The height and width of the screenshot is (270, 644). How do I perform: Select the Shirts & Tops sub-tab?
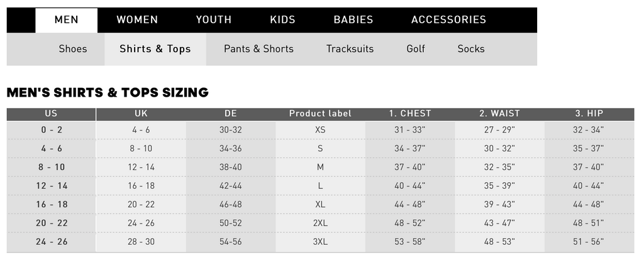[x=155, y=49]
